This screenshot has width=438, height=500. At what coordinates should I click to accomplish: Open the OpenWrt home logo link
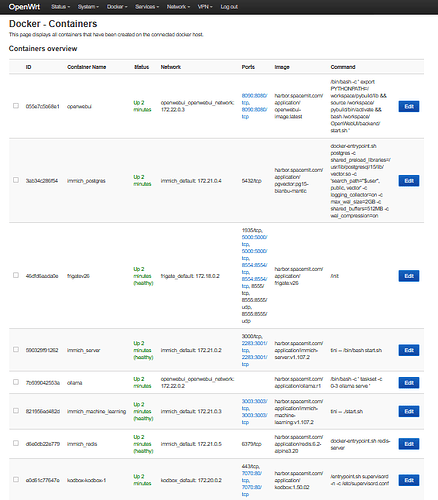coord(24,7)
